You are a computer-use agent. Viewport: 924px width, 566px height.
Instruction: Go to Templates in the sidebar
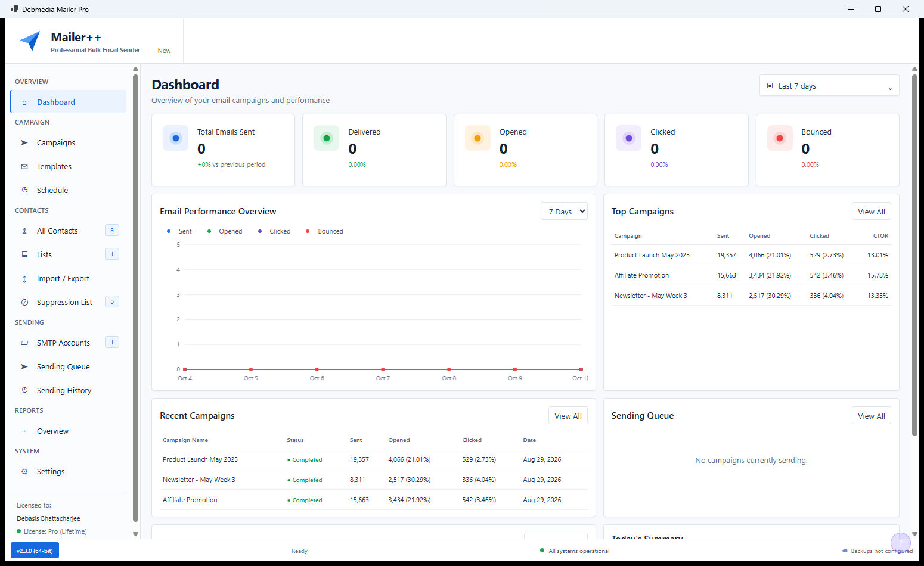coord(68,167)
